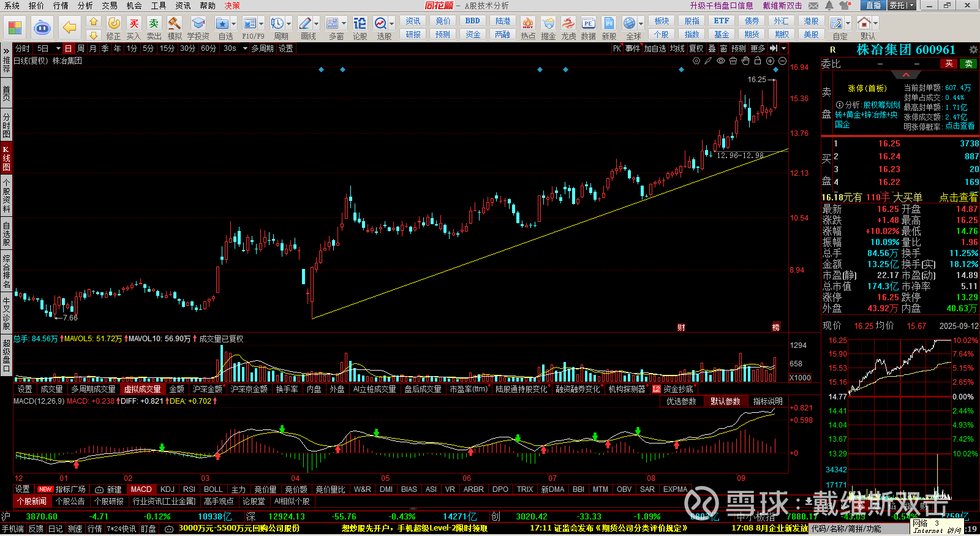Launch 模拟 simulated trading gavel icon
Image resolution: width=980 pixels, height=536 pixels.
click(x=175, y=23)
